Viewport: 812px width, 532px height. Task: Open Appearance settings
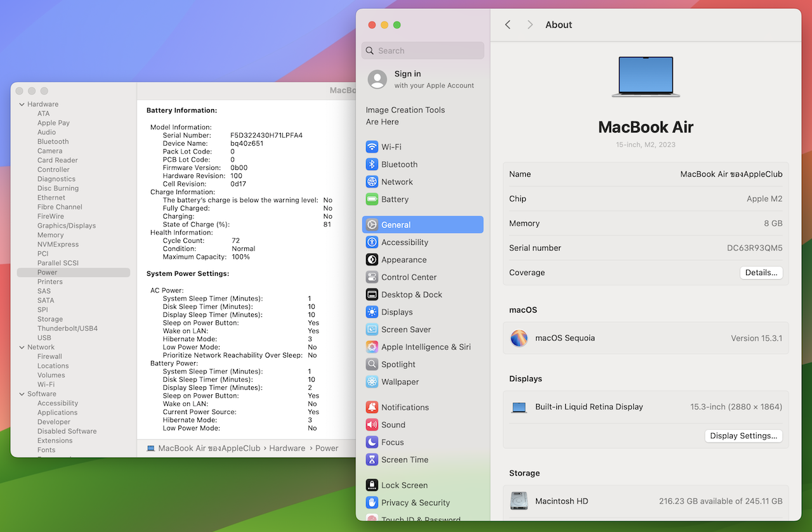coord(422,260)
